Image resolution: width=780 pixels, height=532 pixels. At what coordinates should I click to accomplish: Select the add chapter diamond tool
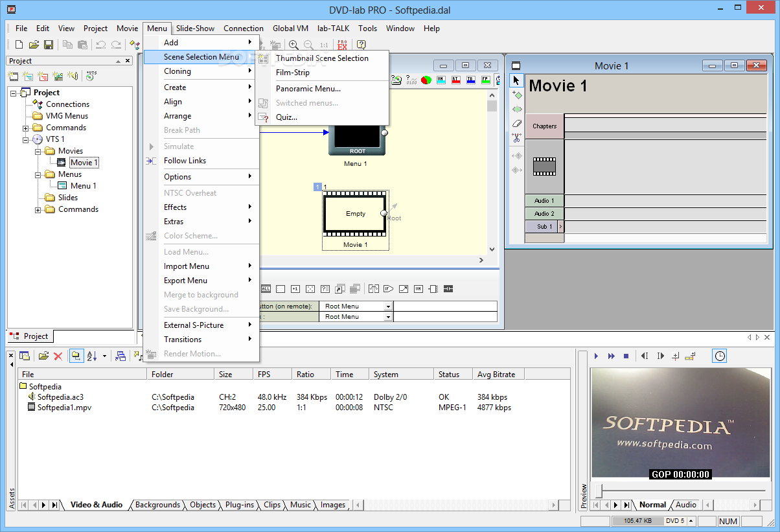click(x=516, y=95)
